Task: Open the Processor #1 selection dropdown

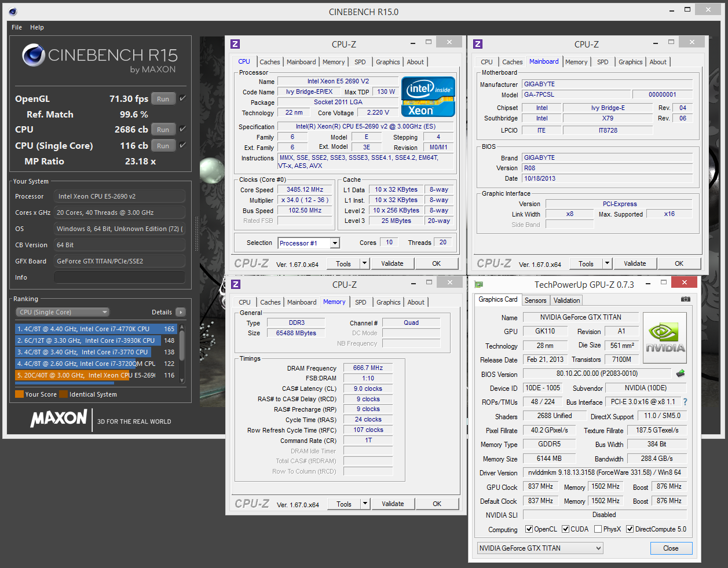Action: (335, 243)
